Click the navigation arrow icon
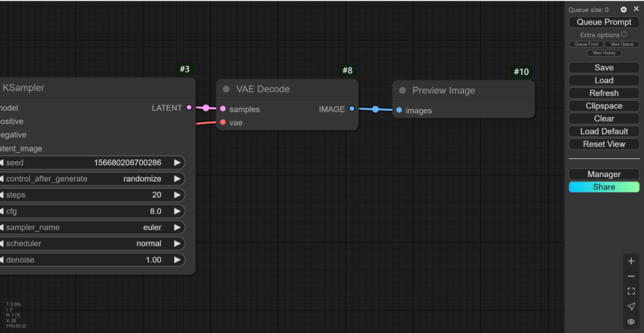This screenshot has height=333, width=644. point(631,307)
